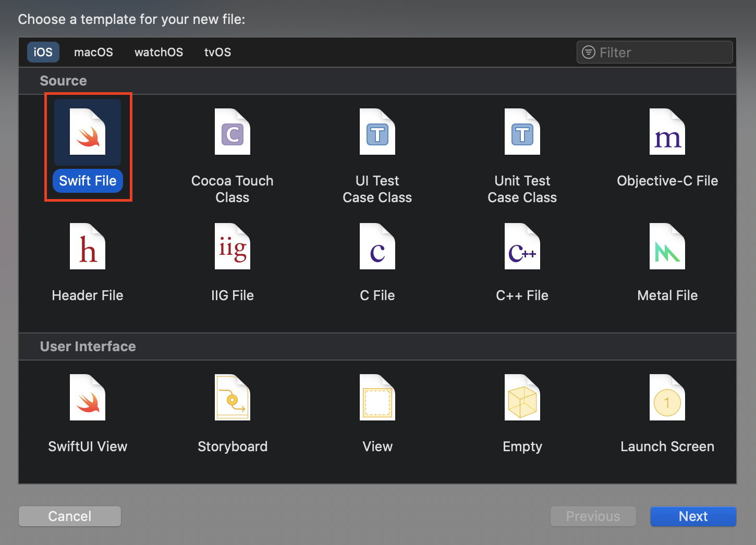Screen dimensions: 756x545
Task: Click the 'Header File' label
Action: [88, 295]
